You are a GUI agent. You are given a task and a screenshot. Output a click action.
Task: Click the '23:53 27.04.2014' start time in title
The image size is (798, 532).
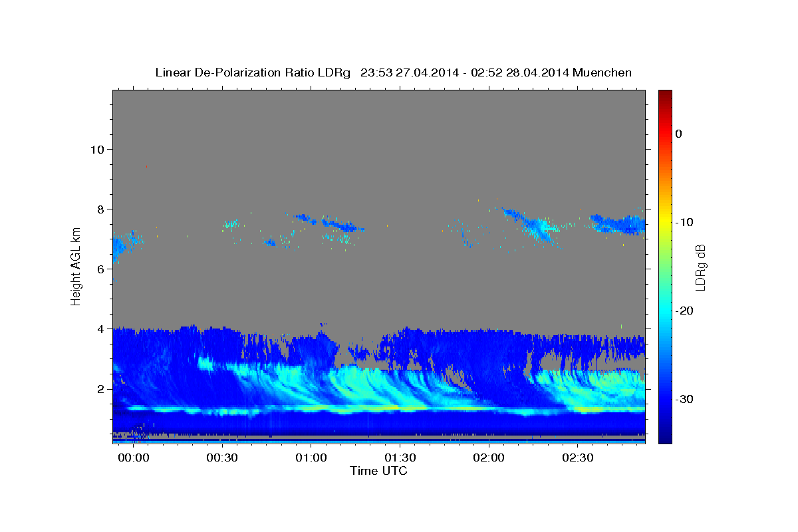409,72
